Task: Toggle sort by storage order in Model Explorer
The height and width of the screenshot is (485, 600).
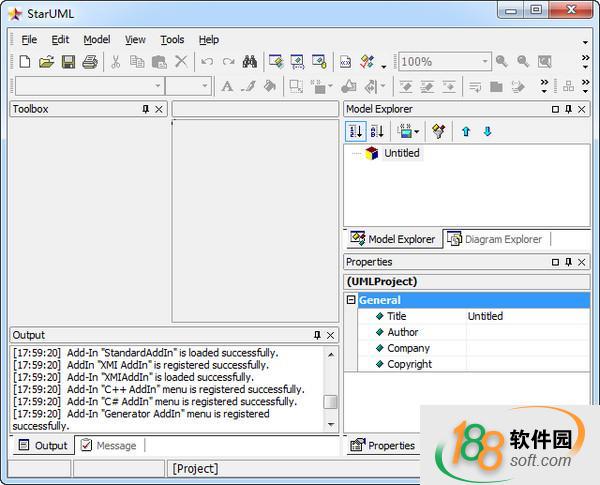Action: pos(356,131)
